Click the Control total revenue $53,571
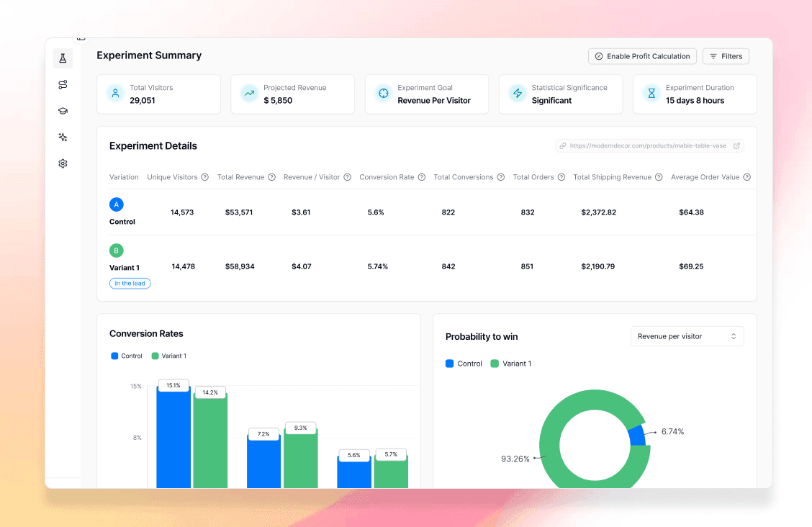This screenshot has width=812, height=527. click(239, 212)
